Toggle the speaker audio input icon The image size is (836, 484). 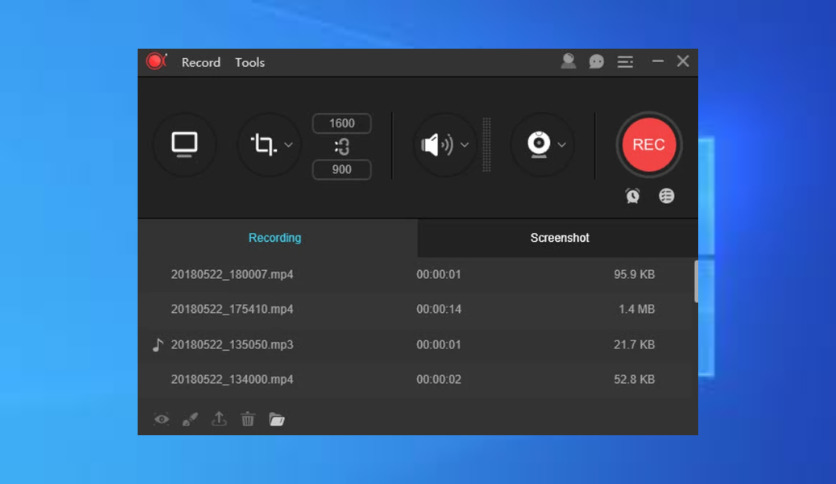[437, 144]
